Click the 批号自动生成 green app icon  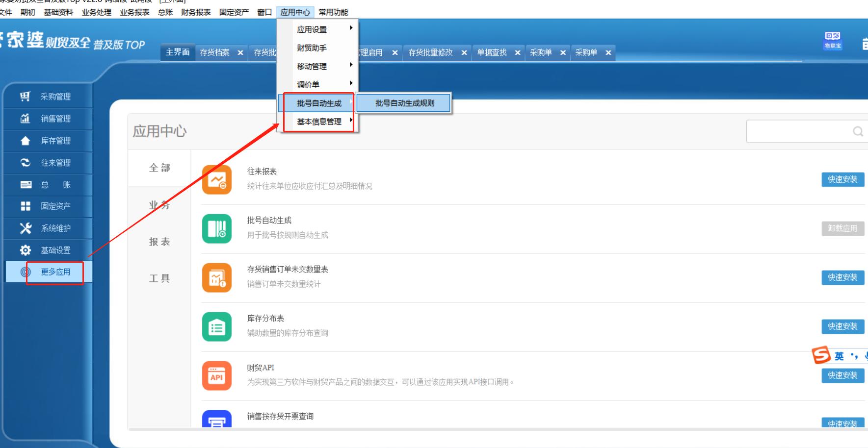coord(217,229)
